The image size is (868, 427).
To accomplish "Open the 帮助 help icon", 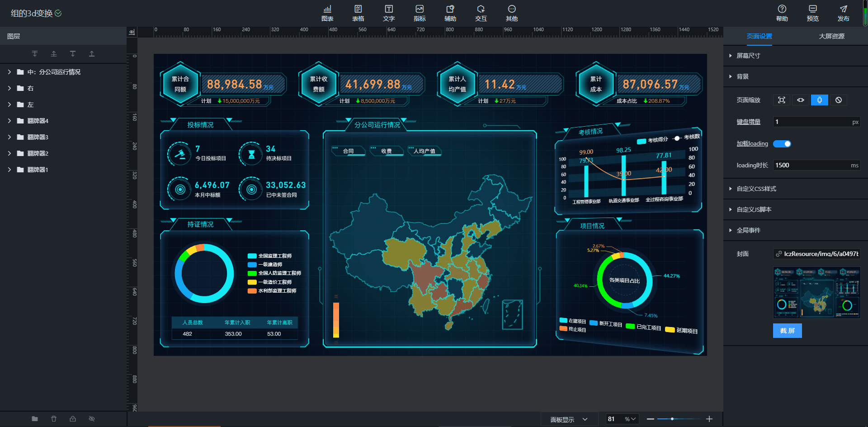I will point(782,13).
